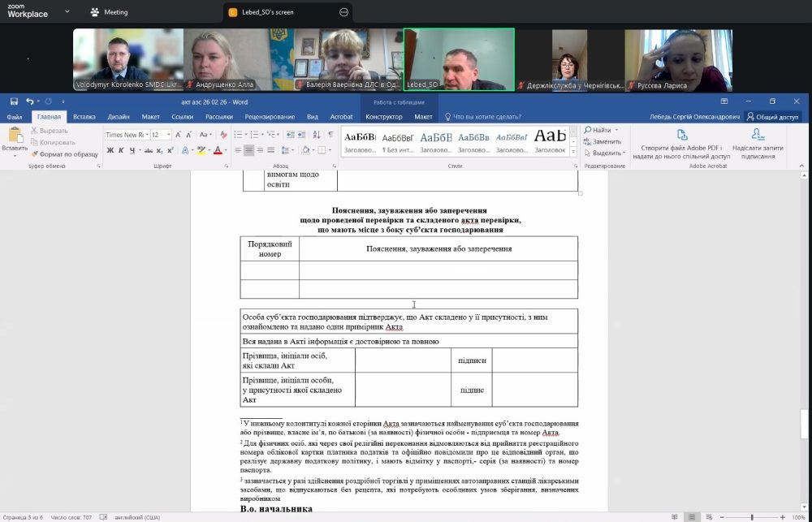Toggle bold formatting (Ж)
The width and height of the screenshot is (812, 522).
[x=110, y=150]
